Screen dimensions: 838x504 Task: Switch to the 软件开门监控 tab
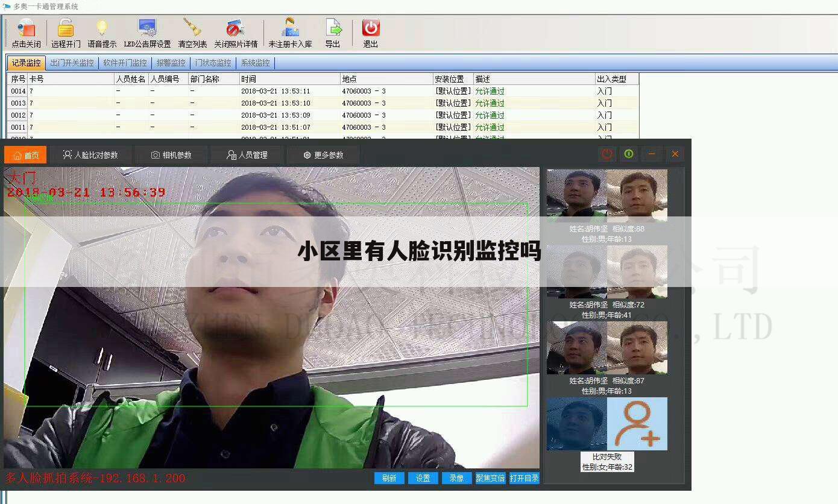coord(125,63)
